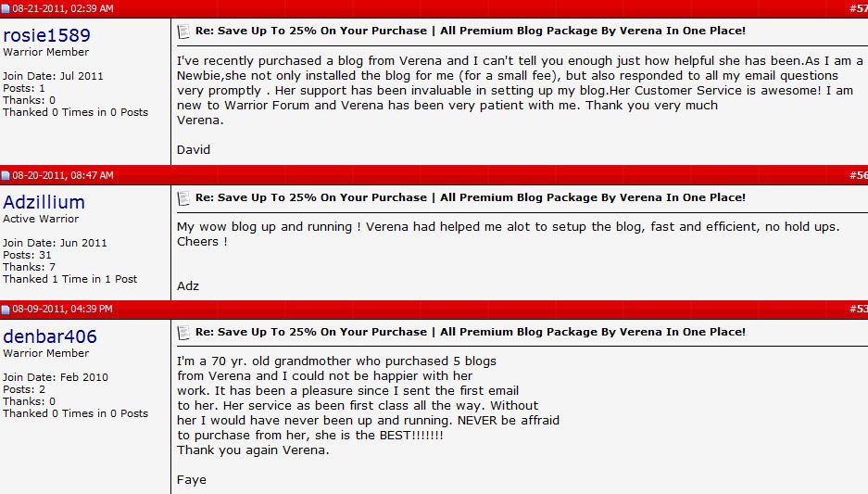Click the post status icon beside 08-09-2011 date
The width and height of the screenshot is (868, 494).
coord(6,309)
